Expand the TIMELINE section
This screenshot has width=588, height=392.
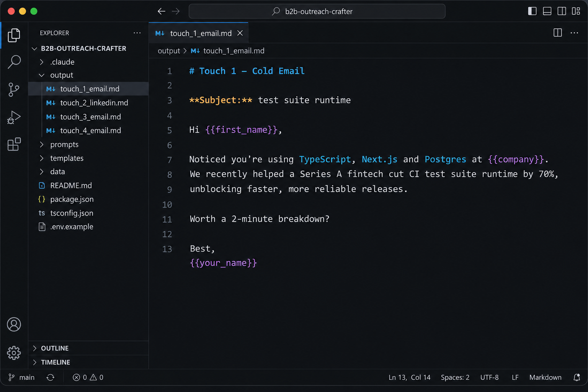(88, 362)
